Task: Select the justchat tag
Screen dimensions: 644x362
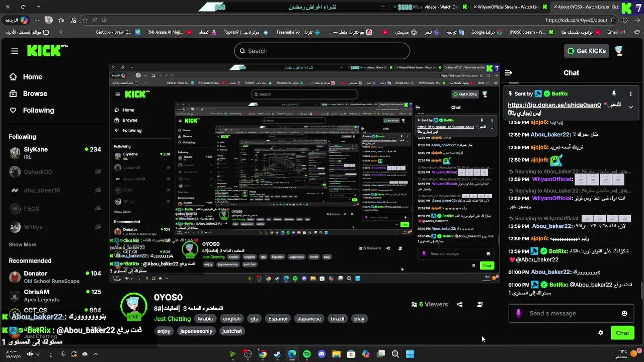Action: pos(232,331)
